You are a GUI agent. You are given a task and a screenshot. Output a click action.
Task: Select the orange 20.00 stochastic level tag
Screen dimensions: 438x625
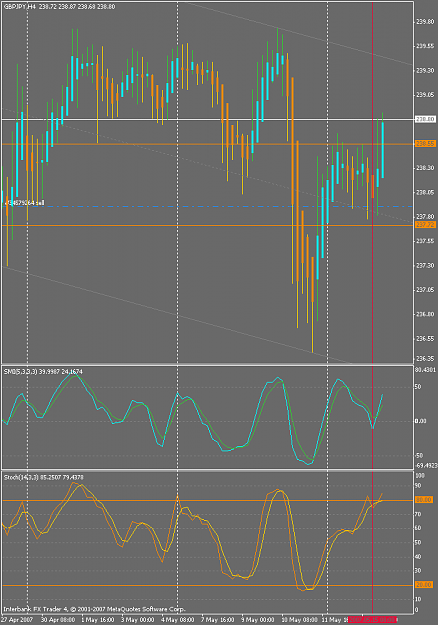(424, 585)
